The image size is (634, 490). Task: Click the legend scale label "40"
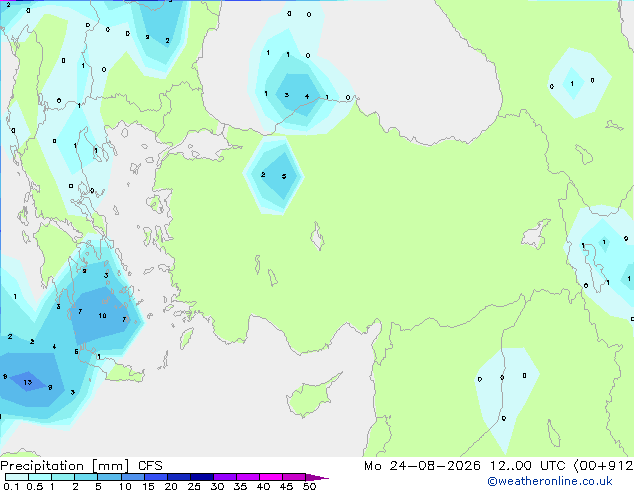coord(263,486)
